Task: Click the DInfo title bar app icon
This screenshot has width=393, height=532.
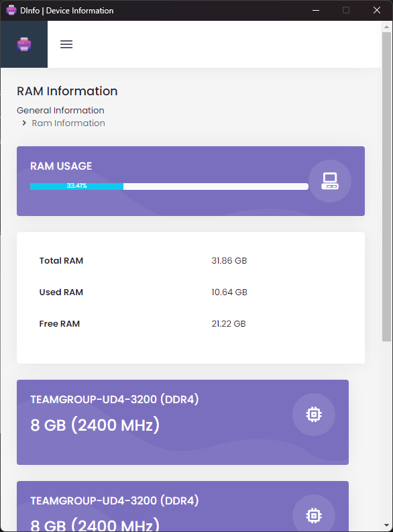Action: tap(11, 10)
